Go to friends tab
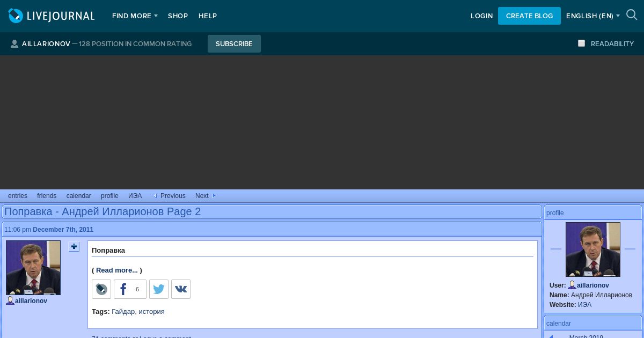 [x=47, y=196]
